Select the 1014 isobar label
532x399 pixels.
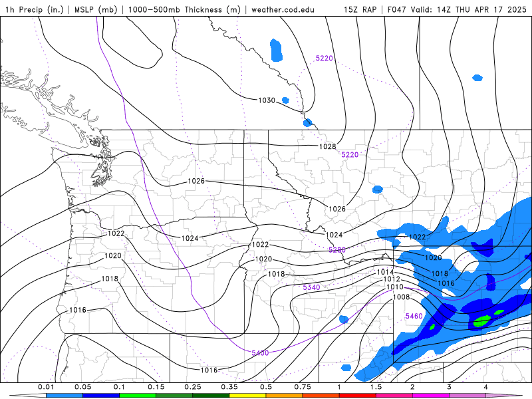(385, 272)
